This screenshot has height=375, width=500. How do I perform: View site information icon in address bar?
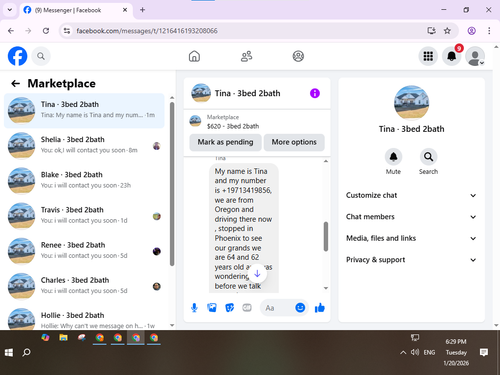click(x=67, y=31)
